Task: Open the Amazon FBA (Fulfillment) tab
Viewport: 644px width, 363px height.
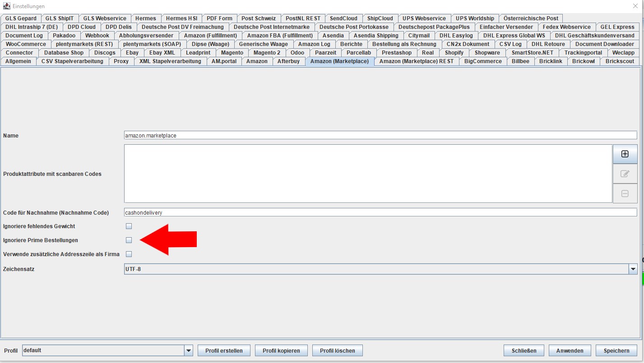Action: tap(280, 35)
